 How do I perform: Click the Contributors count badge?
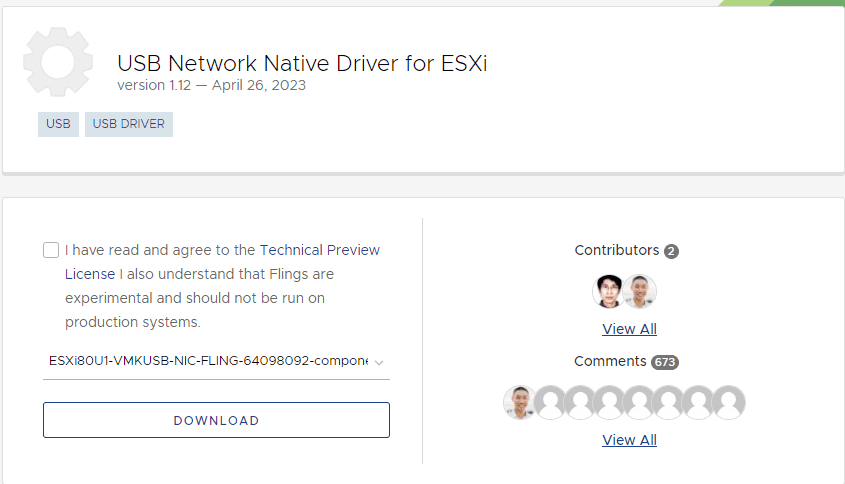click(671, 251)
